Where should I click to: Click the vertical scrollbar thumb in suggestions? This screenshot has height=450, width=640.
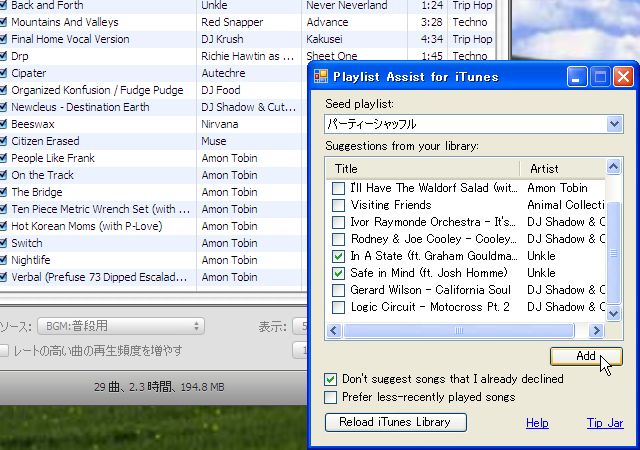[x=614, y=253]
